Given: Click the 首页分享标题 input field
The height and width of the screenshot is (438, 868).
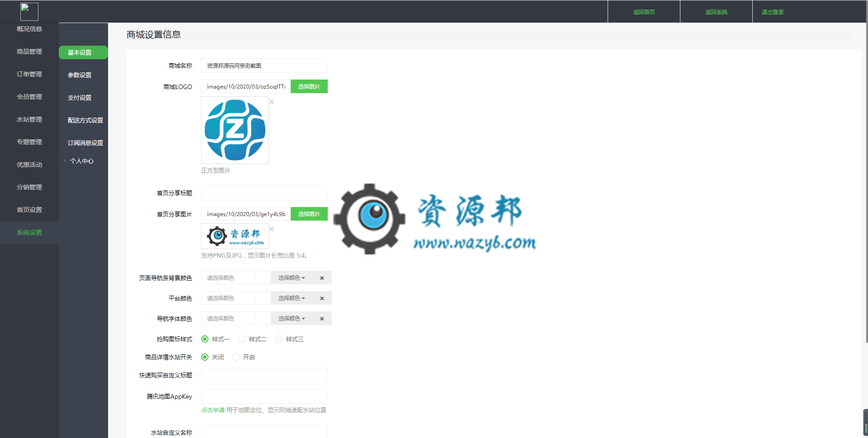Looking at the screenshot, I should [x=264, y=193].
